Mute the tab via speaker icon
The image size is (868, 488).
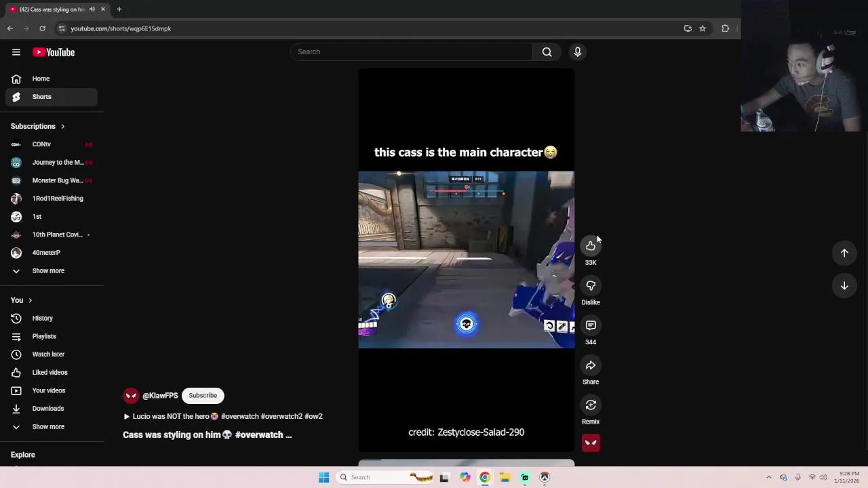[92, 9]
